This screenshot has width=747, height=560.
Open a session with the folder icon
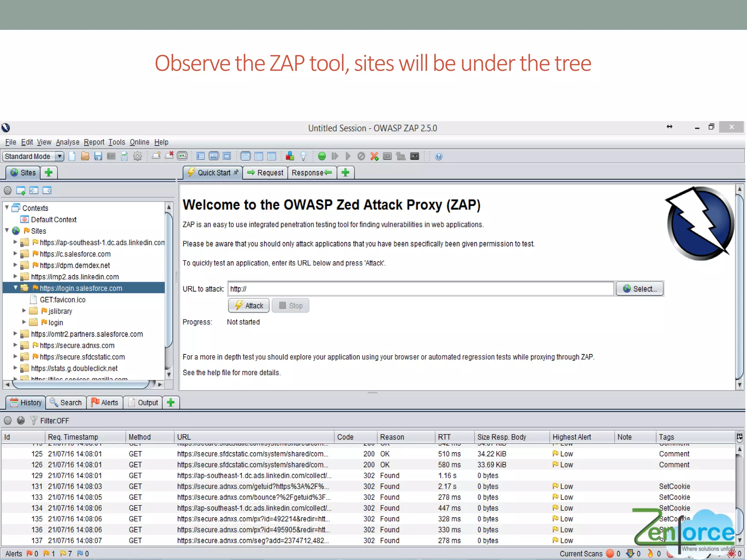pos(85,156)
